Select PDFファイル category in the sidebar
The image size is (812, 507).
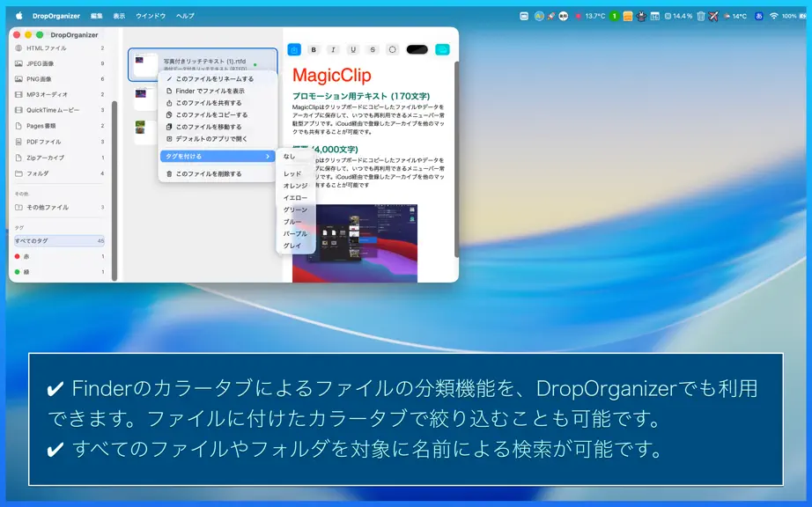(60, 142)
